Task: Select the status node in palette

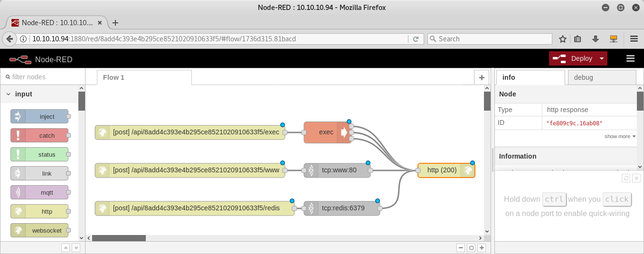Action: pyautogui.click(x=39, y=154)
